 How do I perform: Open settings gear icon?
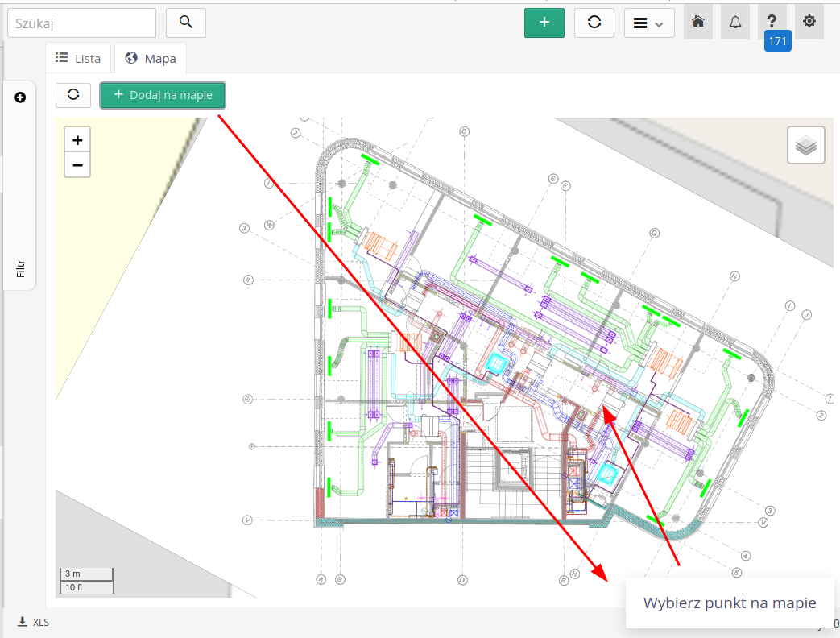[x=809, y=22]
